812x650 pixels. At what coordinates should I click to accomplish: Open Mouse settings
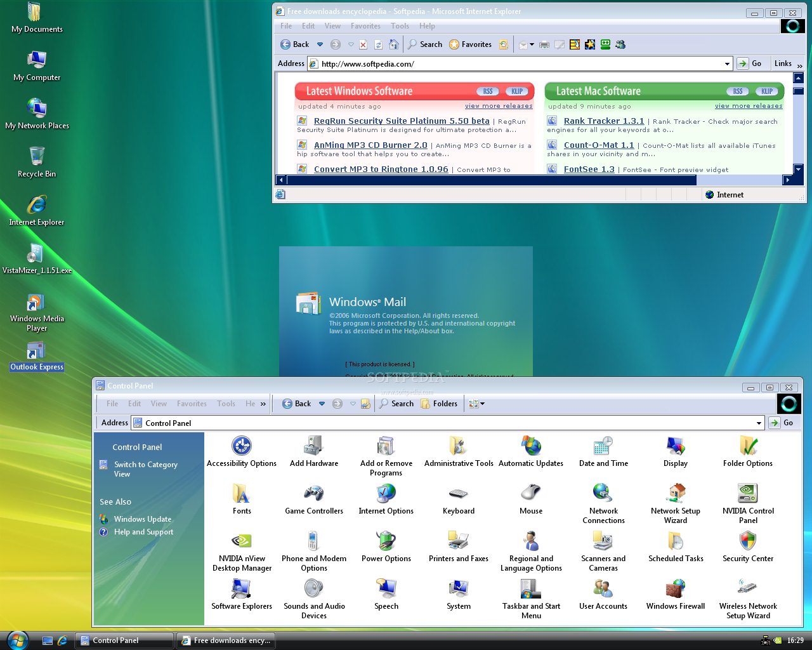point(531,500)
